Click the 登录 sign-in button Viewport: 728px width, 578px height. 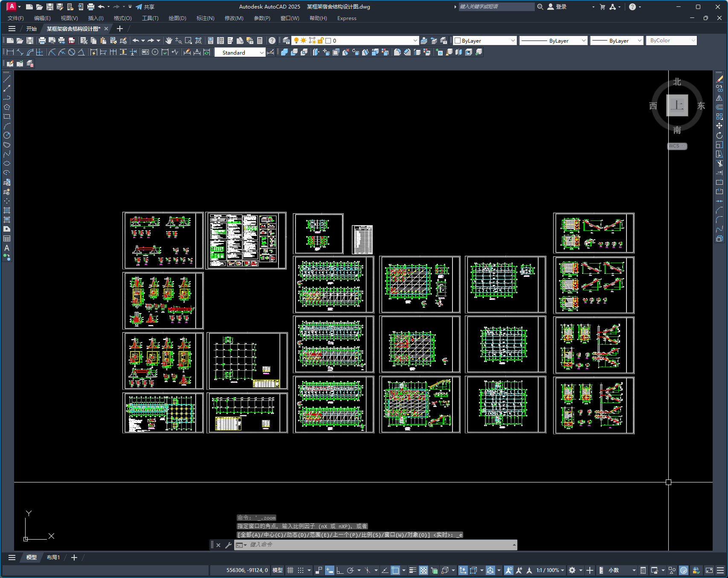tap(557, 7)
